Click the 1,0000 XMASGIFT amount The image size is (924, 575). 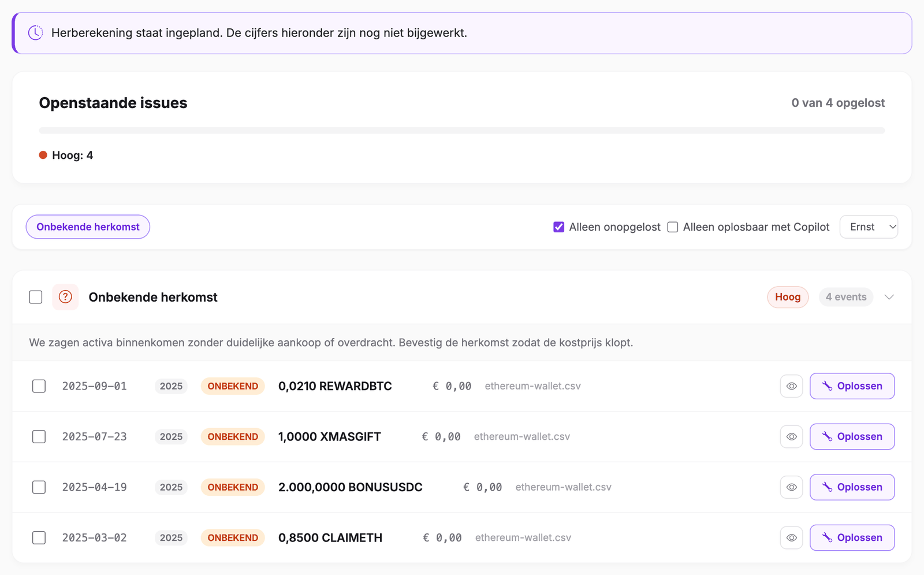point(330,437)
